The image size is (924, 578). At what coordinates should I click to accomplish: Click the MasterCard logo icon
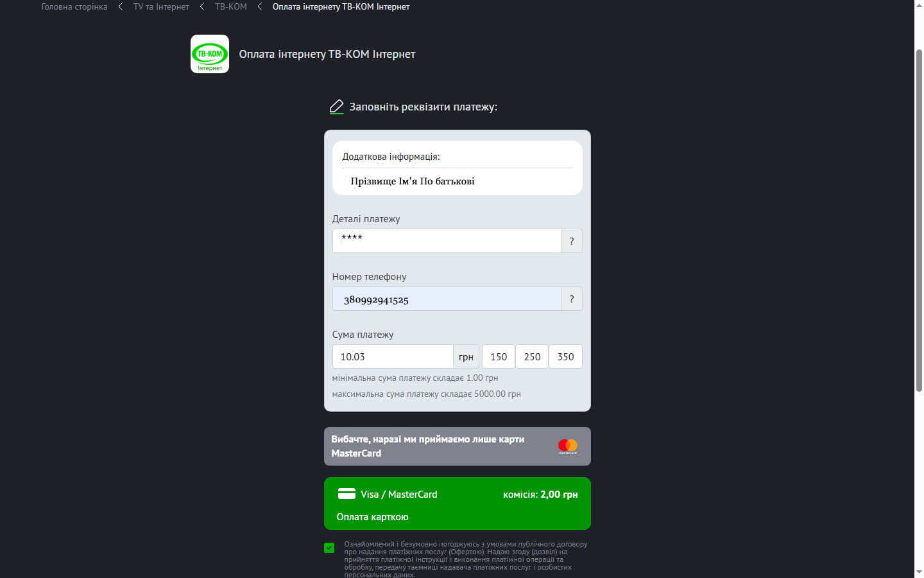[x=568, y=446]
